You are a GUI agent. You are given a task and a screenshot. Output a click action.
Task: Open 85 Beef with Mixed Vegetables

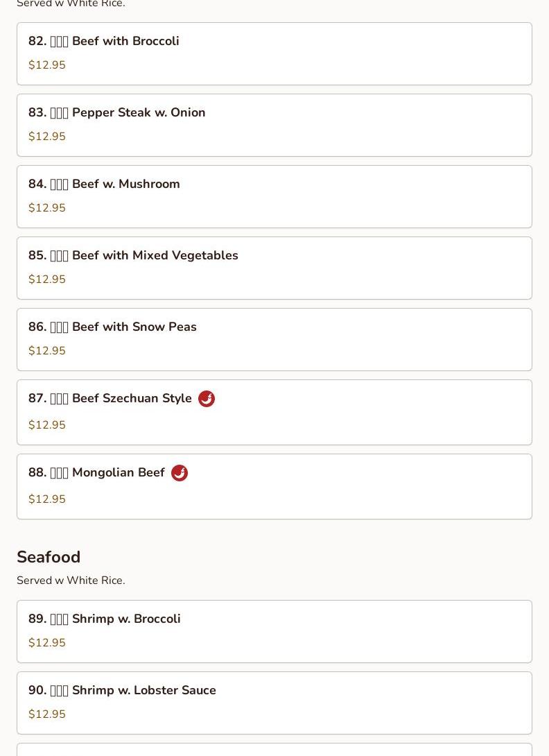[x=274, y=268]
